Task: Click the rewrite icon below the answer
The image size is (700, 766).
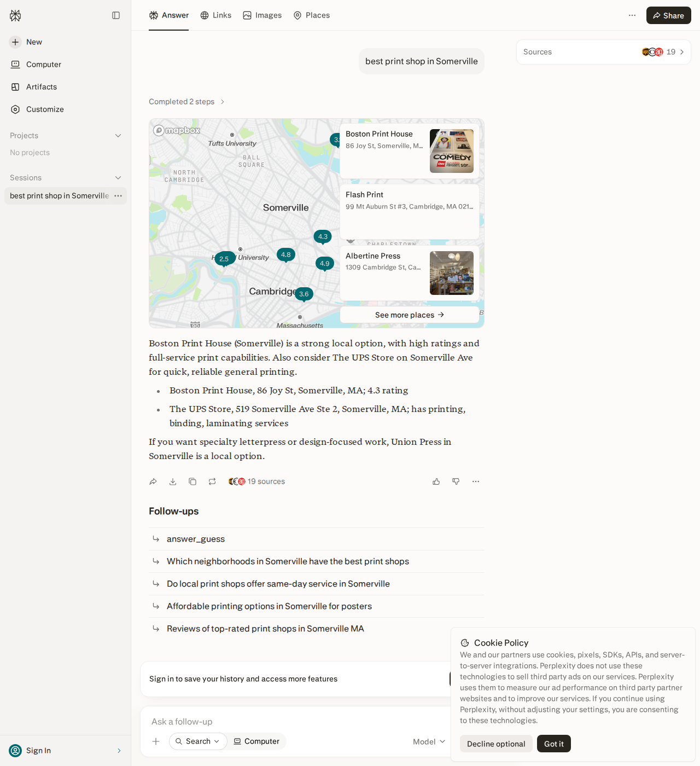Action: click(x=212, y=481)
